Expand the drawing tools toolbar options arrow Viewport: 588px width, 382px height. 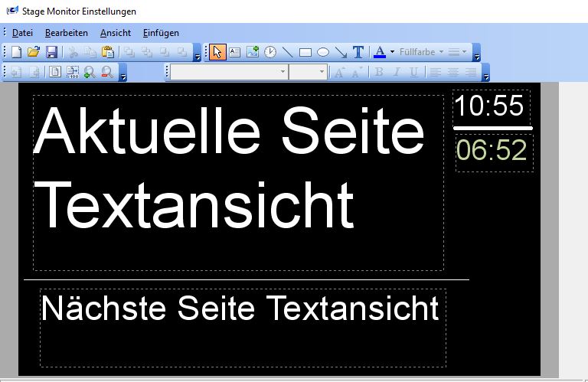(477, 53)
